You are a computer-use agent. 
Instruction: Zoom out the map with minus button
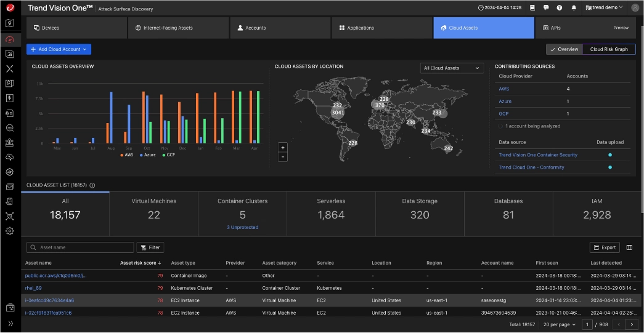(283, 157)
